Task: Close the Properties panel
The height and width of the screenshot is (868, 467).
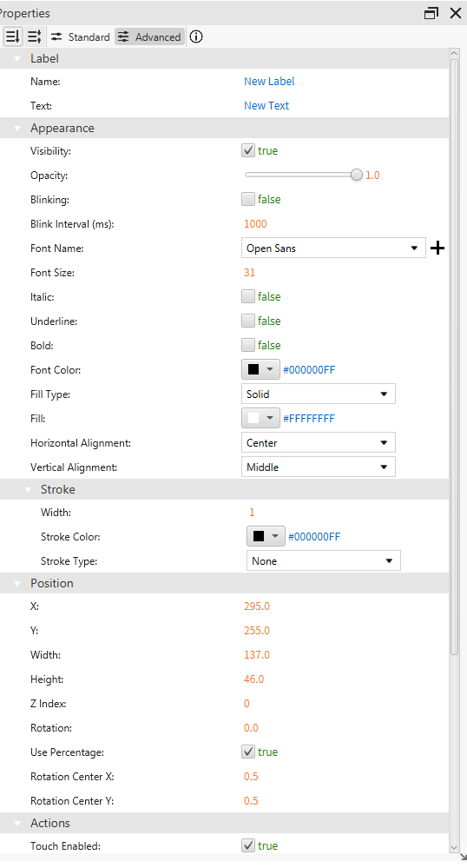Action: (x=456, y=13)
